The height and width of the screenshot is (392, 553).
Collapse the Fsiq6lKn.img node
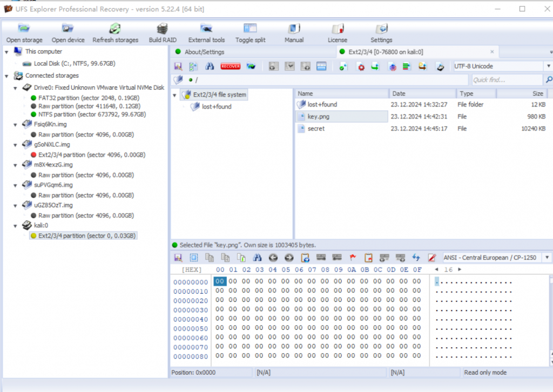(15, 124)
